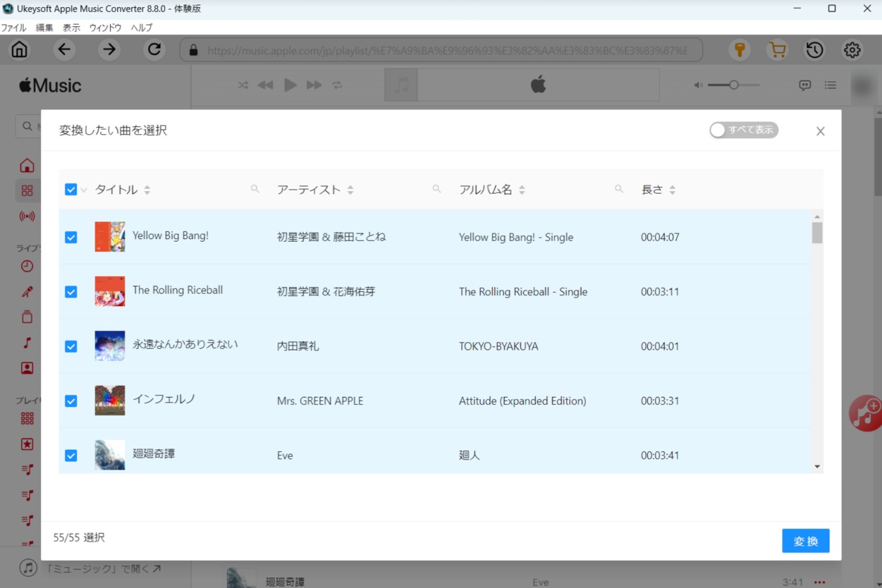This screenshot has height=588, width=882.
Task: Sort by タイトル column arrows
Action: 147,190
